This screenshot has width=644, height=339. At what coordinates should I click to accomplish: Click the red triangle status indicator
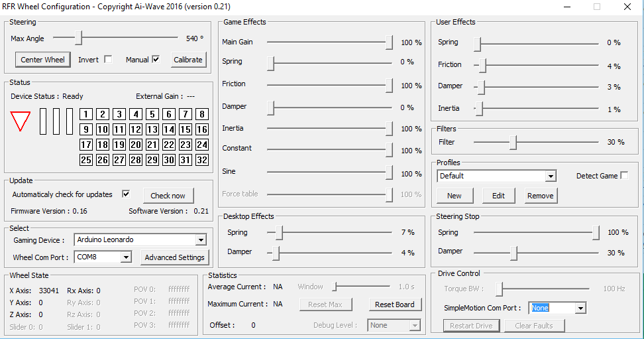(x=20, y=121)
